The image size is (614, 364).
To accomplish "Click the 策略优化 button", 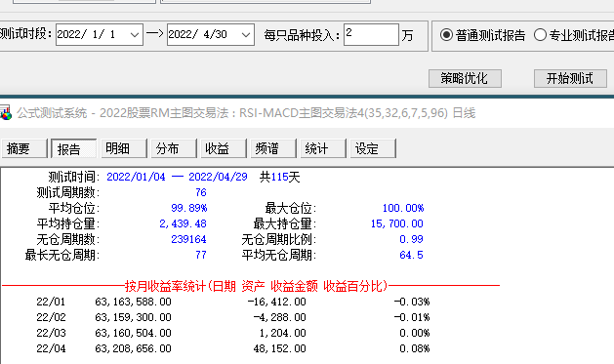I will (x=465, y=79).
